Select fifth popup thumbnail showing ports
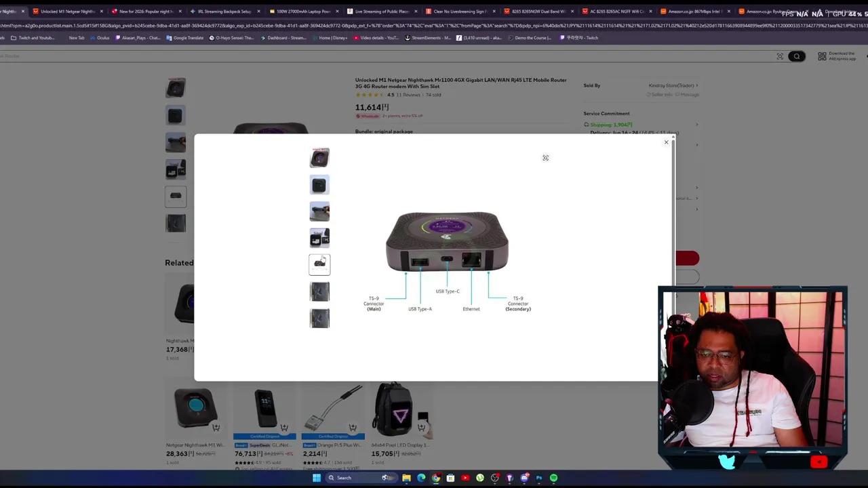The image size is (868, 488). 319,264
